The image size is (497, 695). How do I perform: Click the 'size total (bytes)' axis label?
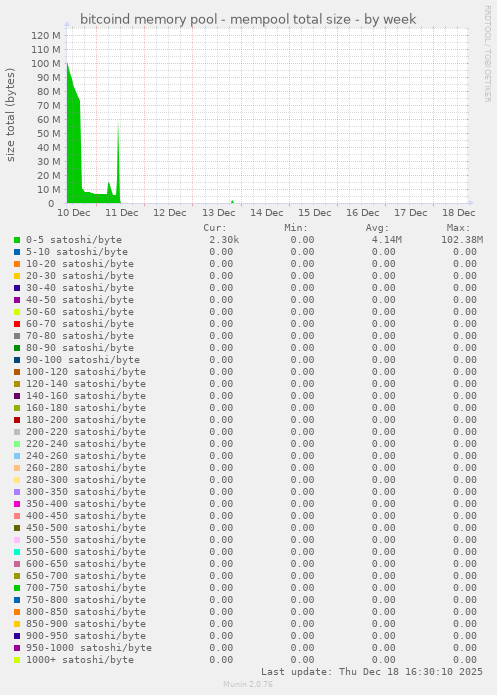coord(10,115)
